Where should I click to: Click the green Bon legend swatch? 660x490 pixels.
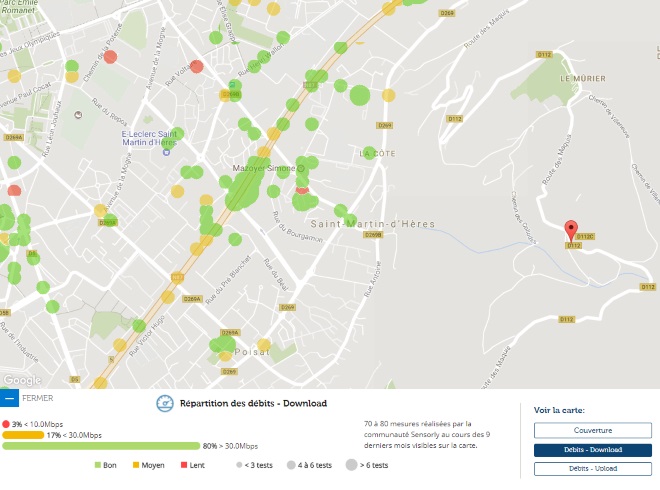(98, 465)
